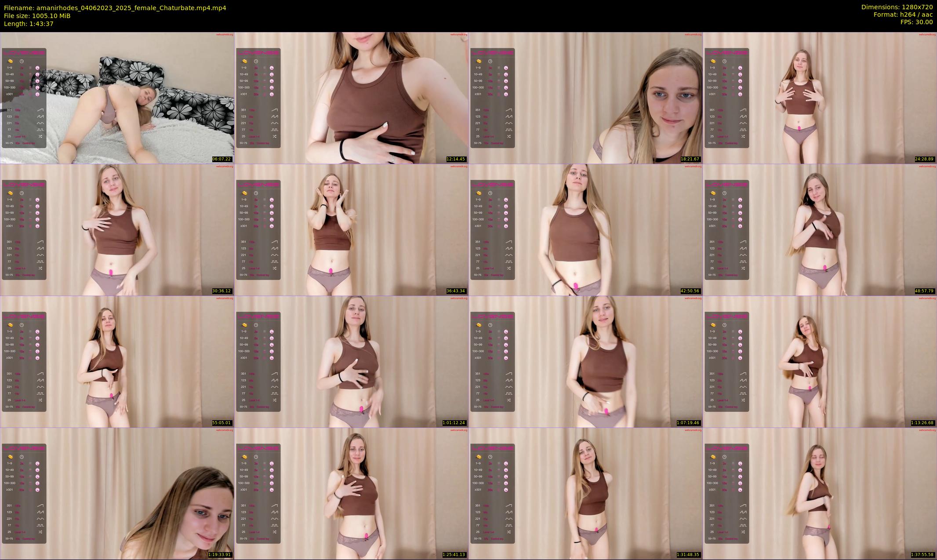Click the sine-wave pattern icon in 06:07.22 panel
This screenshot has width=937, height=560.
pos(40,123)
